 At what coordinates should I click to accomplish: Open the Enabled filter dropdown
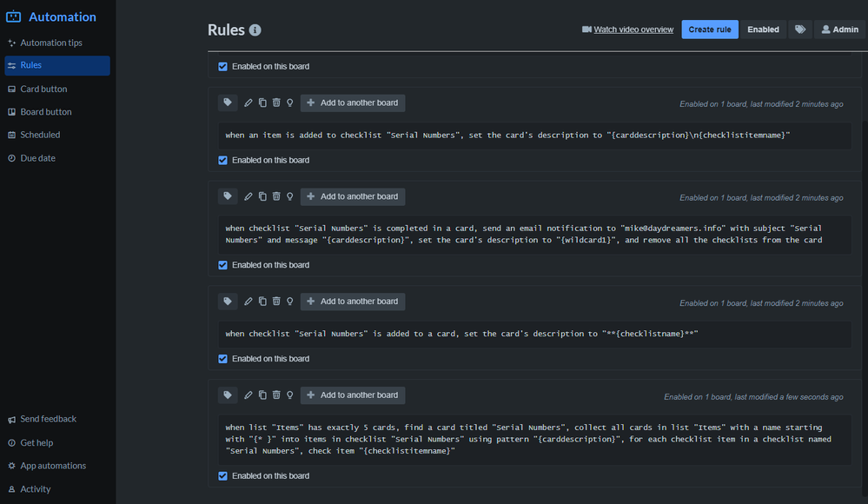tap(762, 29)
